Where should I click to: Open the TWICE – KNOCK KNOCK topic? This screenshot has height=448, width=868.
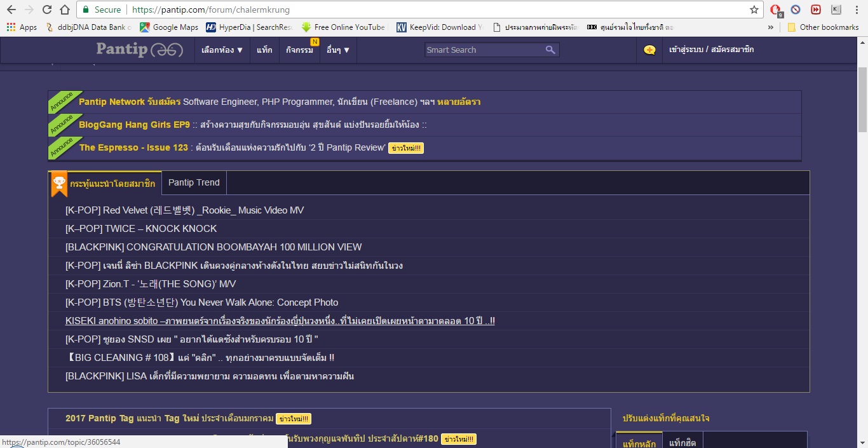(141, 229)
